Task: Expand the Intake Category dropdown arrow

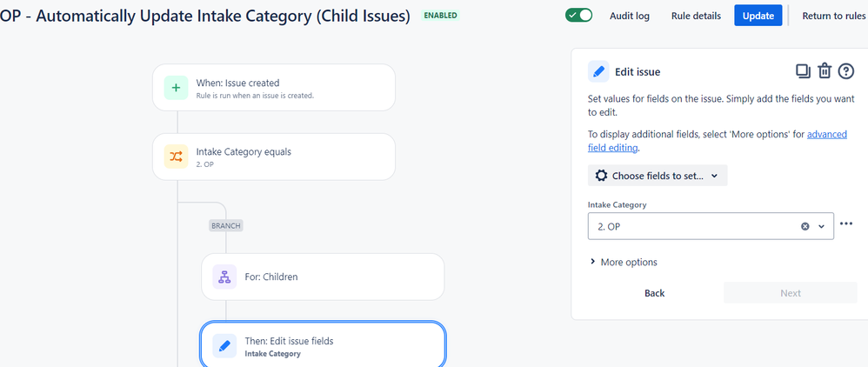Action: [x=821, y=226]
